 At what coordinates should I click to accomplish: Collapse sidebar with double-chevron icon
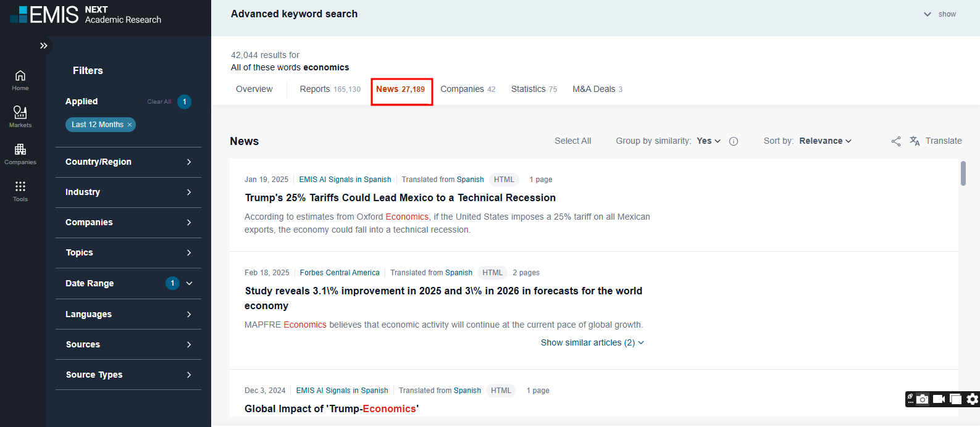pyautogui.click(x=43, y=46)
